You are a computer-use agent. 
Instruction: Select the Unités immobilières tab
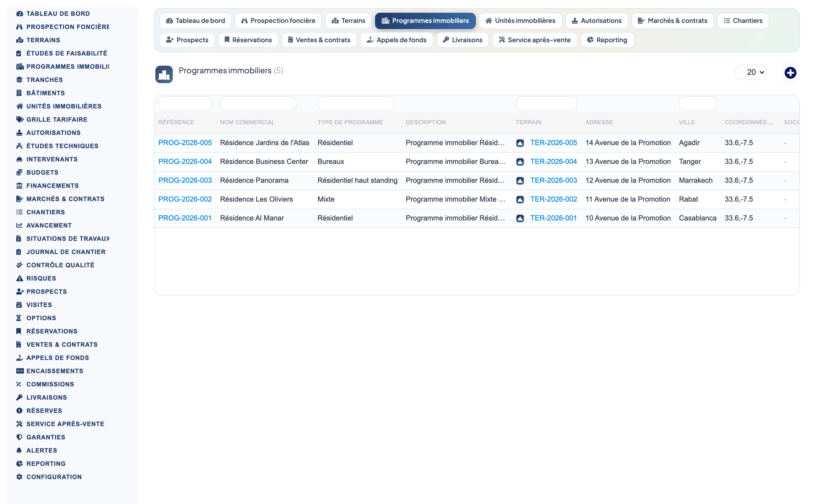520,21
